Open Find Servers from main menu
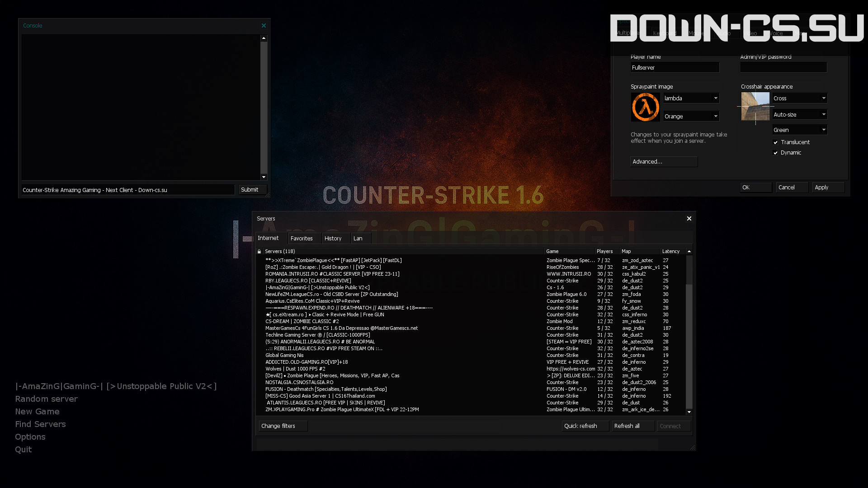 coord(40,424)
